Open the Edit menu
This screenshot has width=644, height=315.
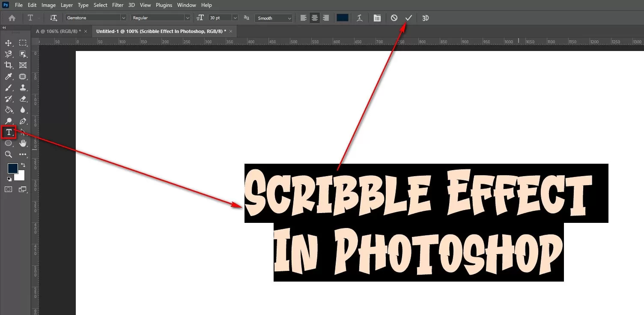(32, 5)
